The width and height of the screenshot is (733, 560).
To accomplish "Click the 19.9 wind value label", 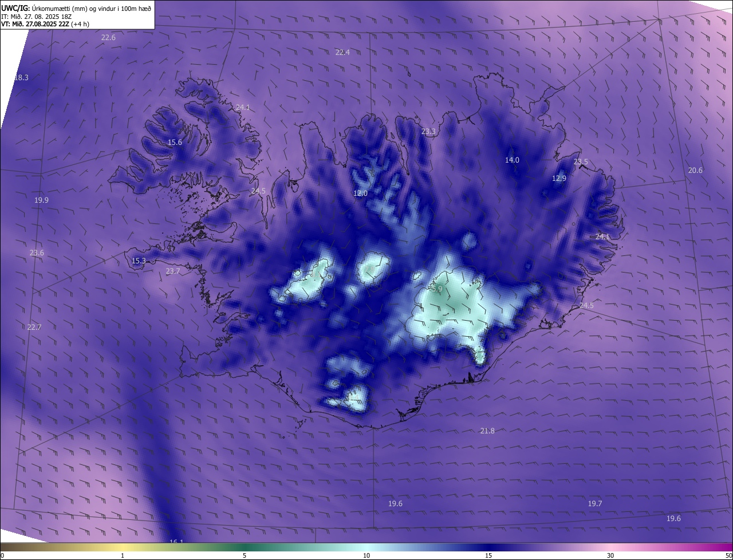I will tap(41, 200).
